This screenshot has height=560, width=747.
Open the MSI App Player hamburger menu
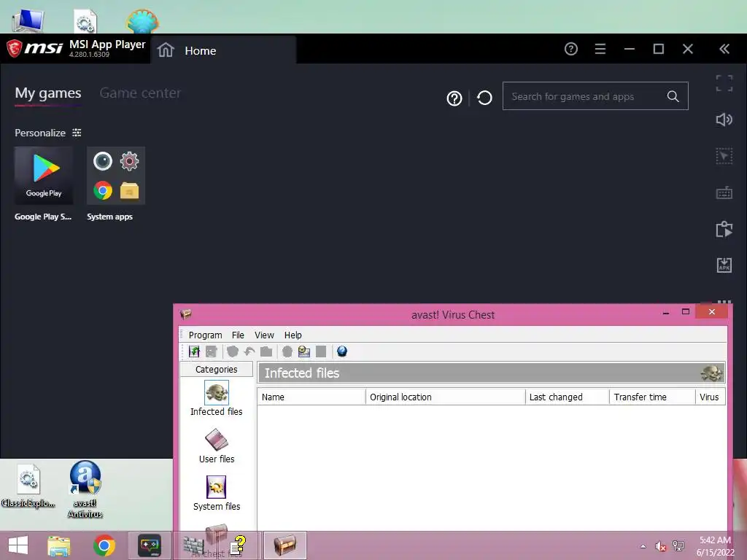(x=600, y=49)
